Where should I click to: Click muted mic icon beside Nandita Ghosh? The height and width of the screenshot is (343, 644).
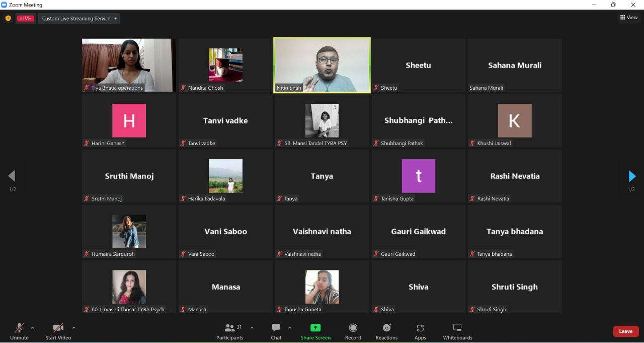[183, 88]
